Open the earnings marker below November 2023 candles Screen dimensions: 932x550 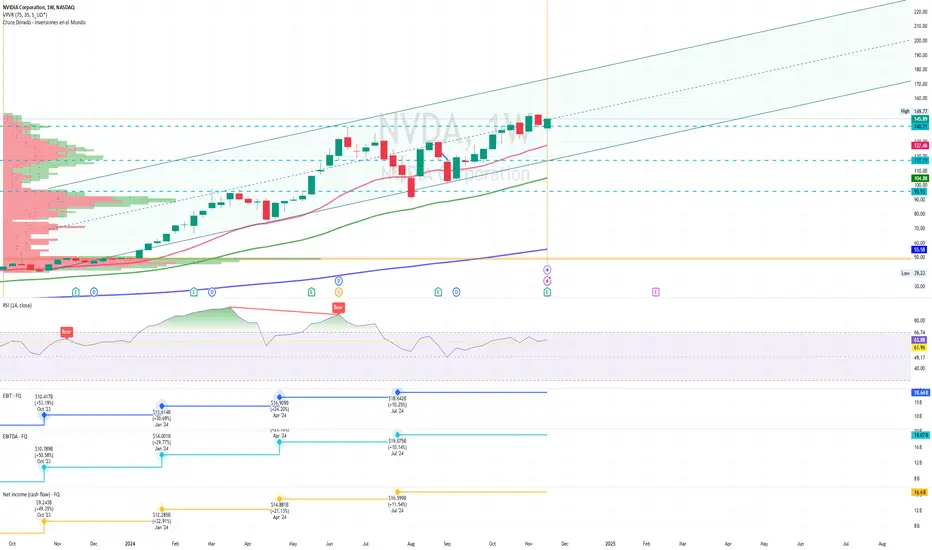pyautogui.click(x=75, y=292)
